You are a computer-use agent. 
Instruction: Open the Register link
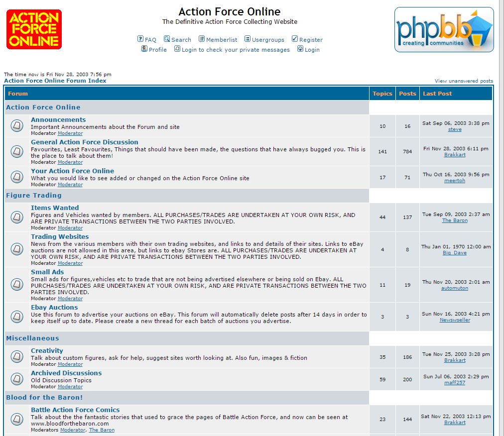(x=311, y=40)
